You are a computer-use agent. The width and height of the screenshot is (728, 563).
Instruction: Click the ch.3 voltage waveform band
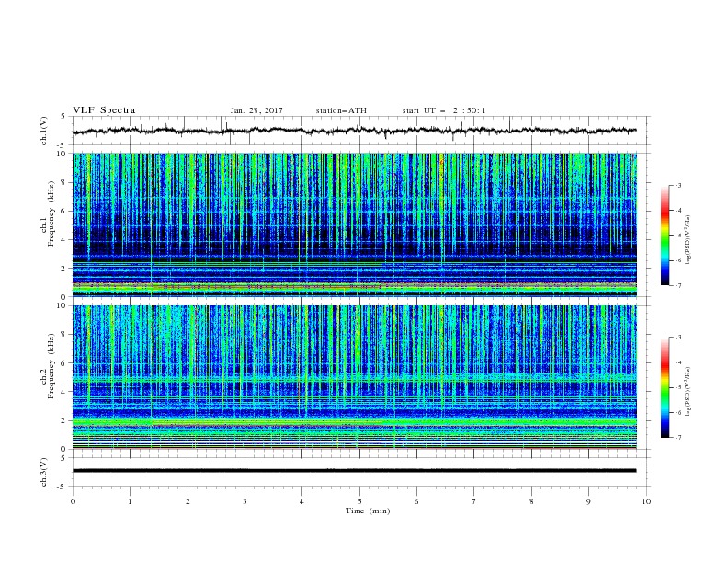point(354,471)
